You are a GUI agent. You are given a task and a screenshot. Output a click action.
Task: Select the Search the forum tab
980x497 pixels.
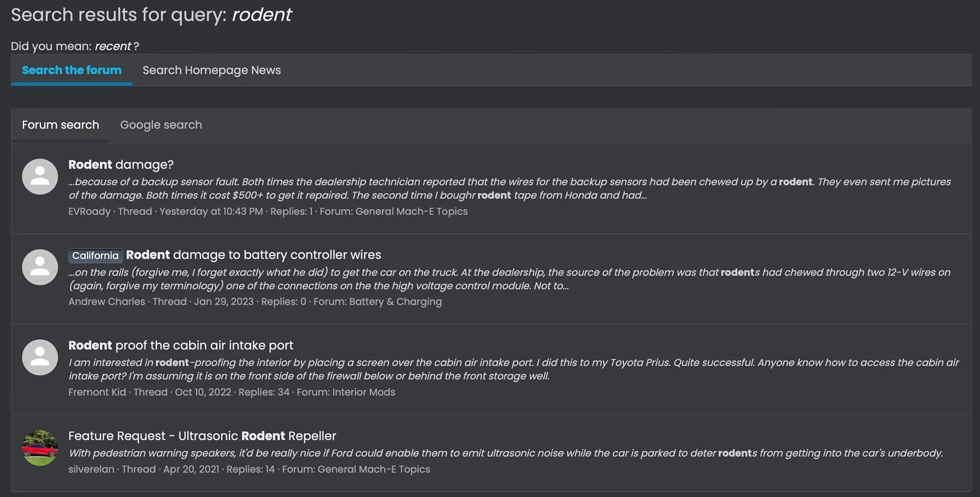tap(72, 70)
